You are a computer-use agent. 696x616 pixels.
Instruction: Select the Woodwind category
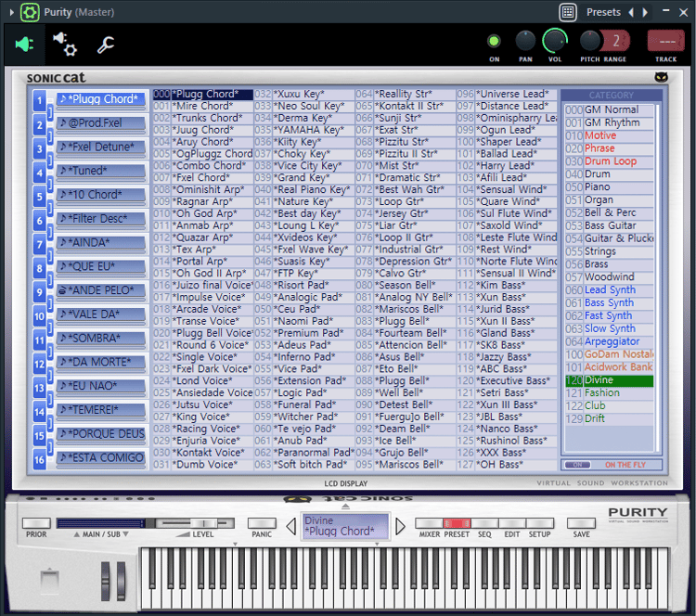(609, 277)
